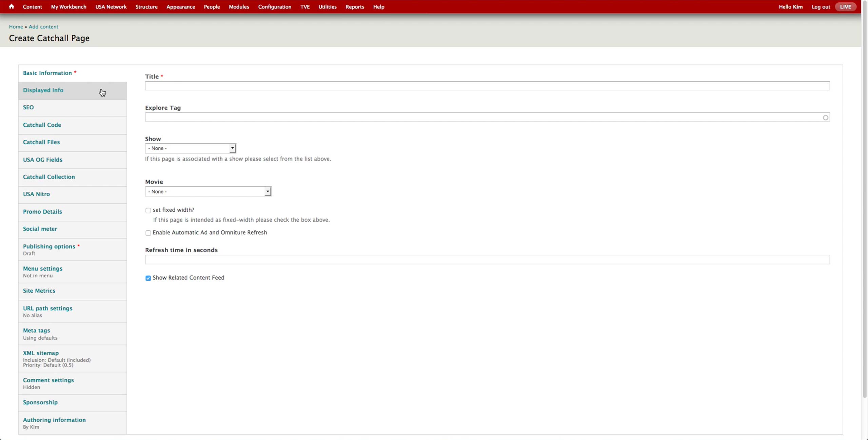Switch to the SEO vertical tab
This screenshot has height=440, width=868.
tap(28, 107)
